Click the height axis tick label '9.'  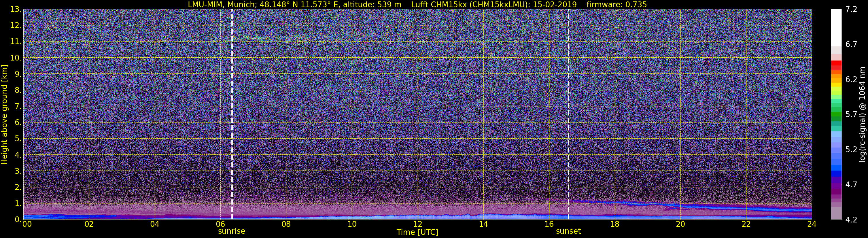coord(18,74)
